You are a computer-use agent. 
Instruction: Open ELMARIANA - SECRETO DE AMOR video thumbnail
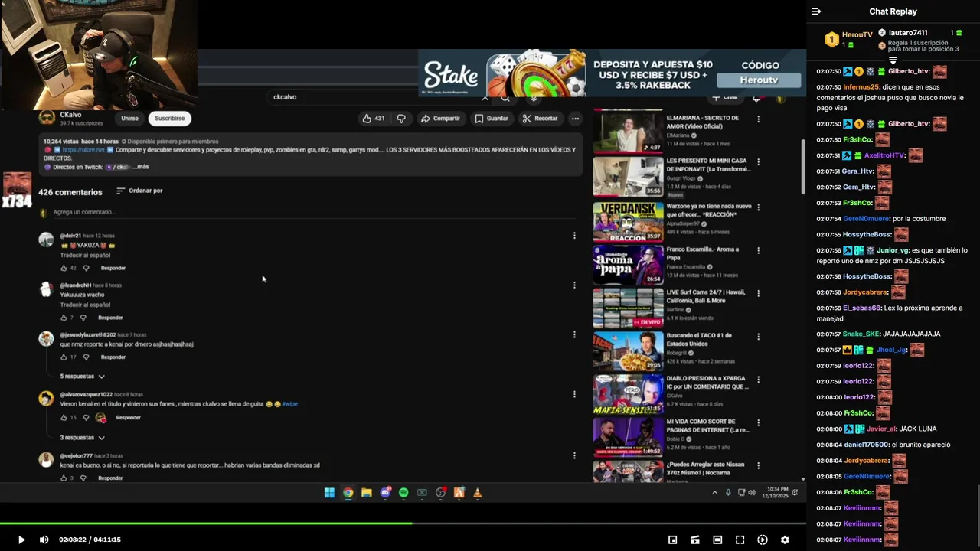628,133
